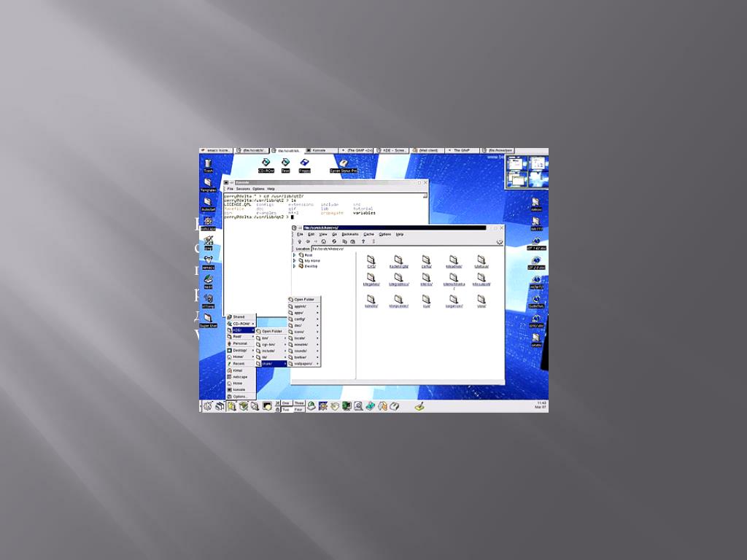Screen dimensions: 747x560
Task: Click the up-arrow icon in file manager toolbar
Action: coord(300,241)
